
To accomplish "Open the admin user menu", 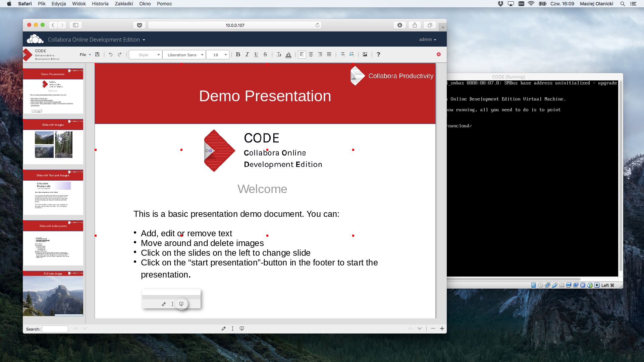I will [428, 40].
